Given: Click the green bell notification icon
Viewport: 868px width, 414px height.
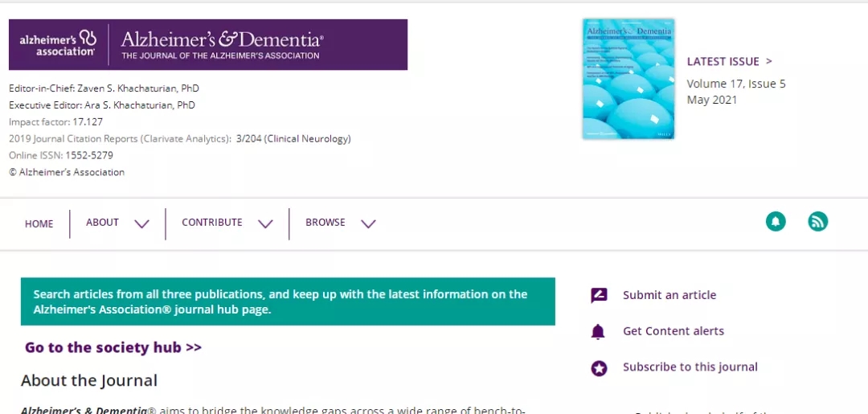Looking at the screenshot, I should tap(776, 221).
